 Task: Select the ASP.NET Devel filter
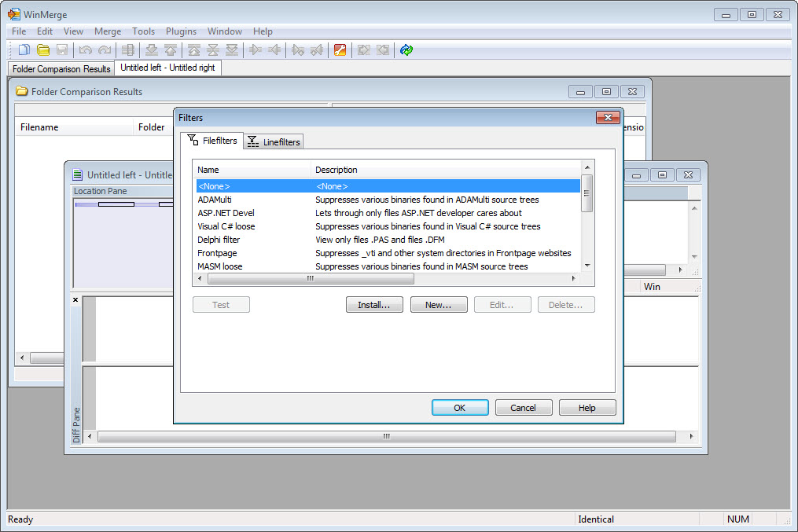coord(388,213)
